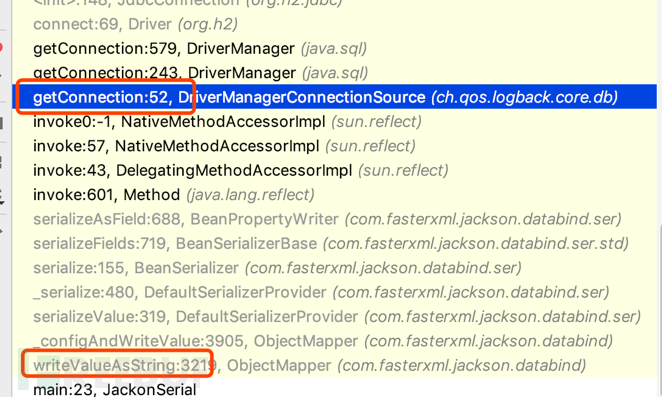Select serializeFields:719 BeanSerializerBase frame
The height and width of the screenshot is (397, 662).
[334, 244]
